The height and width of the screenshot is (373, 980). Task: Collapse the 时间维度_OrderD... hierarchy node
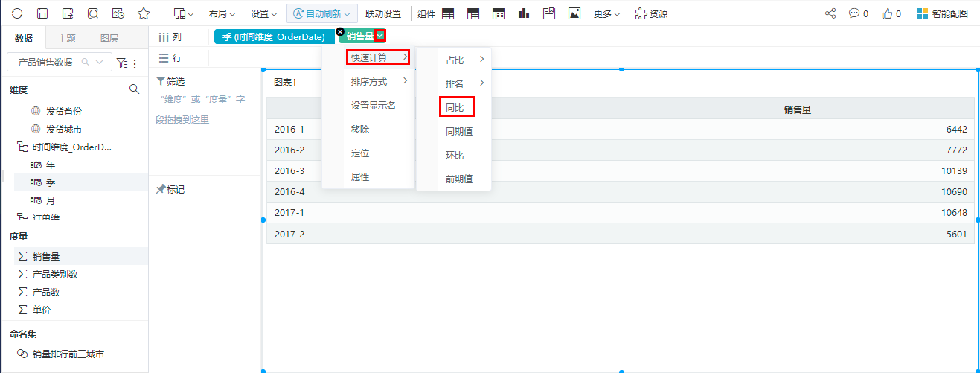point(22,147)
